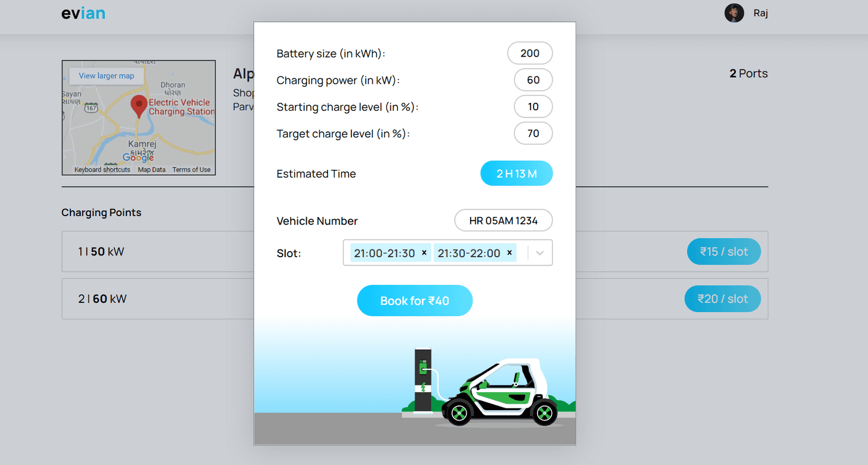
Task: Click the electric car illustration
Action: pos(500,392)
